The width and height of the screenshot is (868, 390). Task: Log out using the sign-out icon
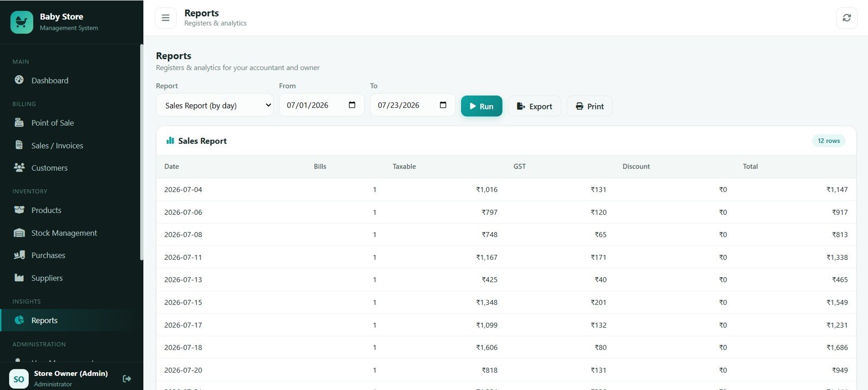click(x=127, y=379)
